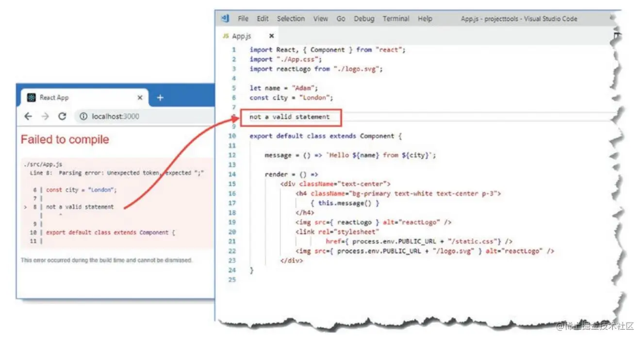Click the 'This error occurred during the build time' note

[107, 260]
